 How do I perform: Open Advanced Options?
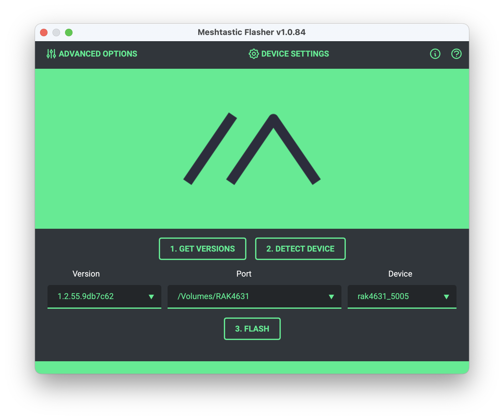[x=92, y=54]
